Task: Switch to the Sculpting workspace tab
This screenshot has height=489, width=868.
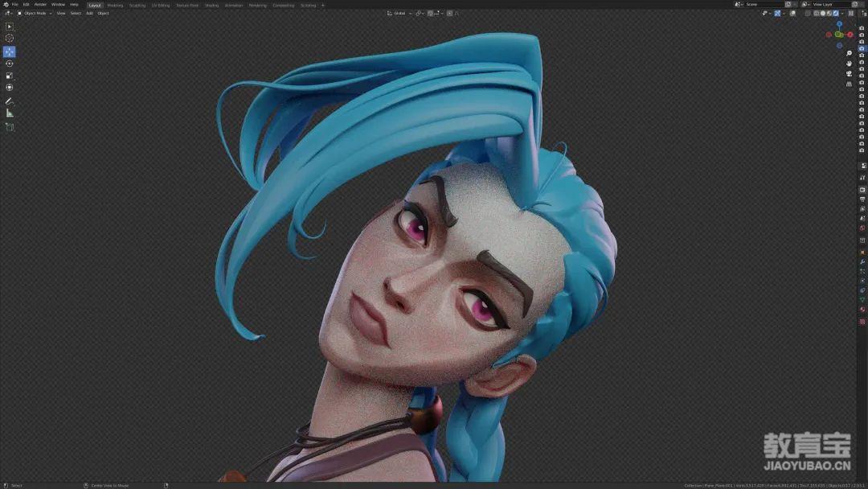Action: [x=137, y=5]
